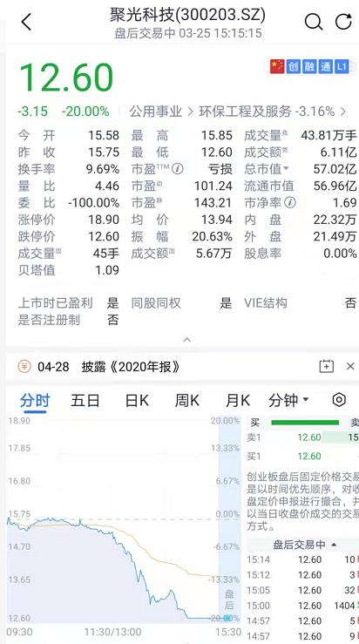The width and height of the screenshot is (359, 644).
Task: Select the 月K chart tab
Action: click(x=237, y=400)
